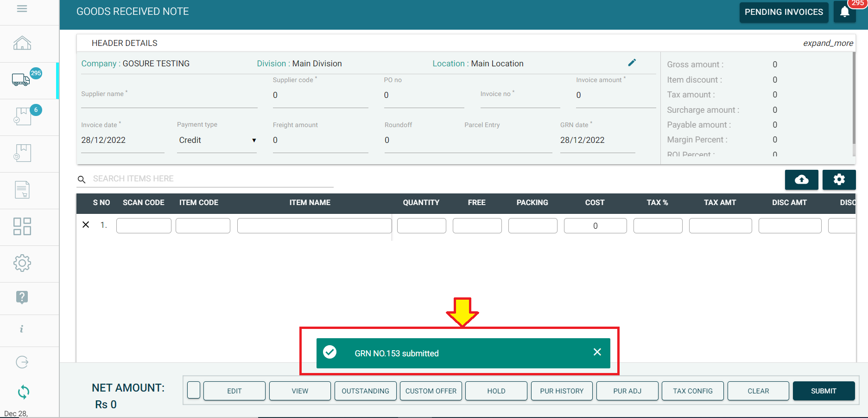Click the Quantity cell in row 1

[x=422, y=225]
